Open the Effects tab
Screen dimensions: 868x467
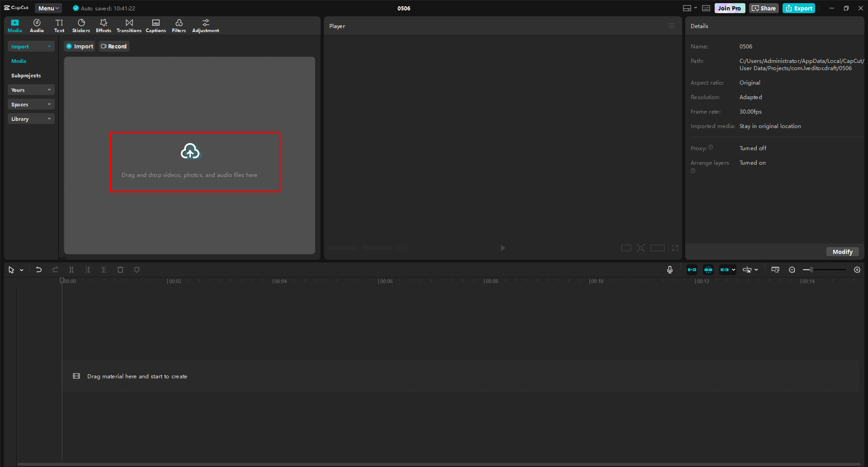click(x=104, y=26)
